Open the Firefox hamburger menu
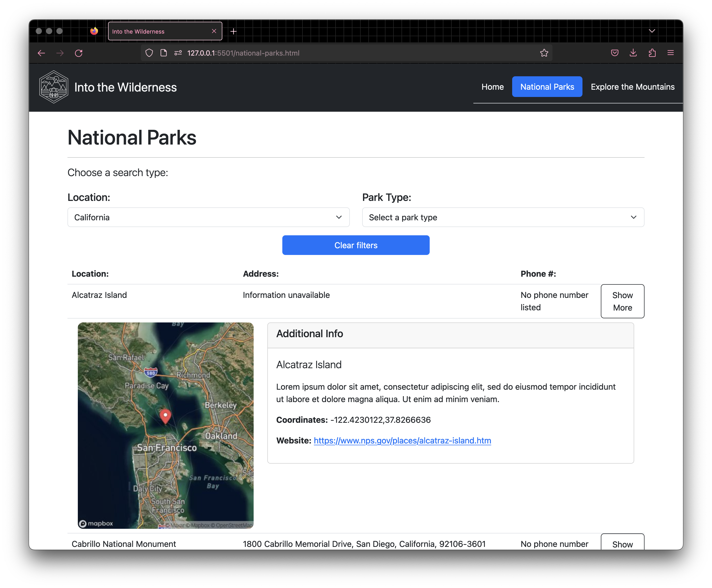Image resolution: width=712 pixels, height=588 pixels. [670, 53]
